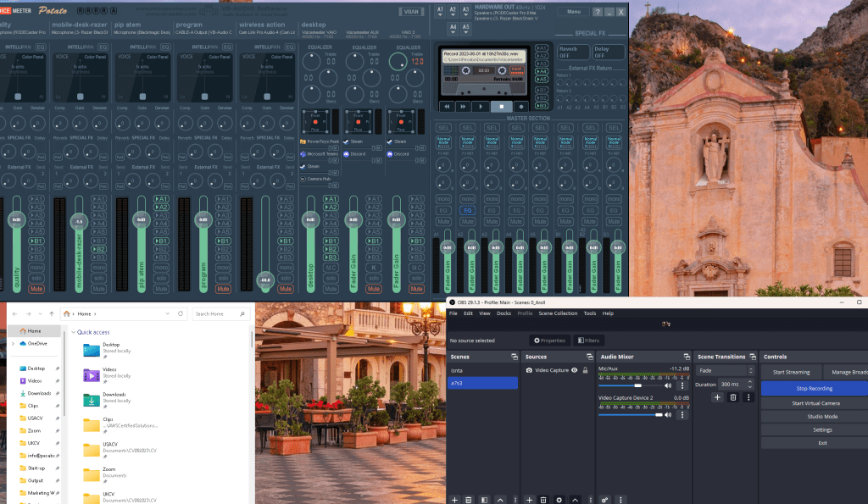Open A4 hardware out device dropdown
This screenshot has height=504, width=868.
click(x=453, y=29)
